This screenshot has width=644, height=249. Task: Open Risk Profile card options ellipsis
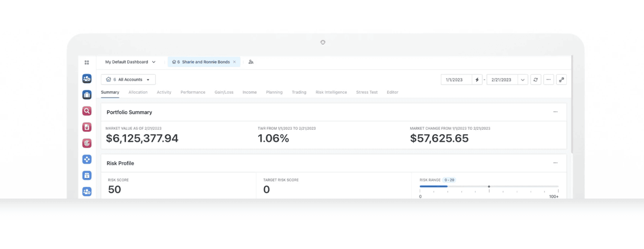coord(555,163)
